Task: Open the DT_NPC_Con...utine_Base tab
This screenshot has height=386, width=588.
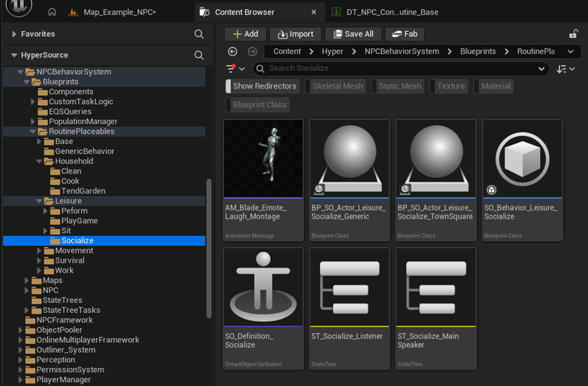Action: (392, 12)
